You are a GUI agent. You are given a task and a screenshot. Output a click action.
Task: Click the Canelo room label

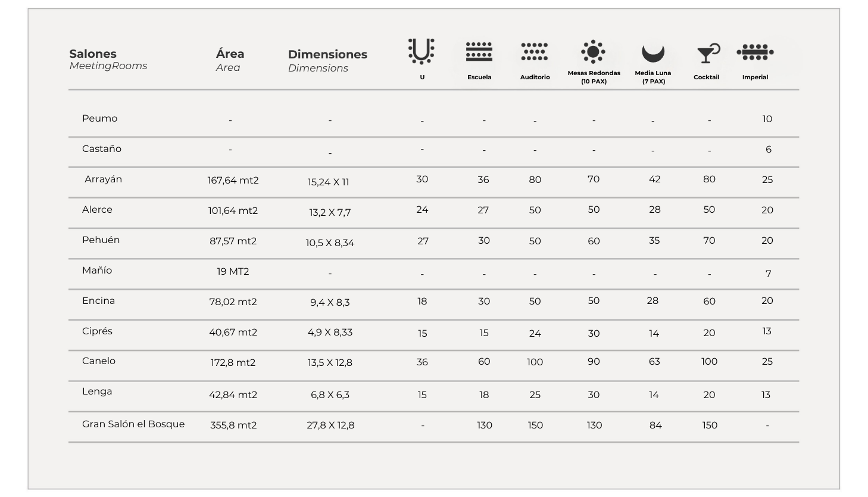[x=99, y=361]
